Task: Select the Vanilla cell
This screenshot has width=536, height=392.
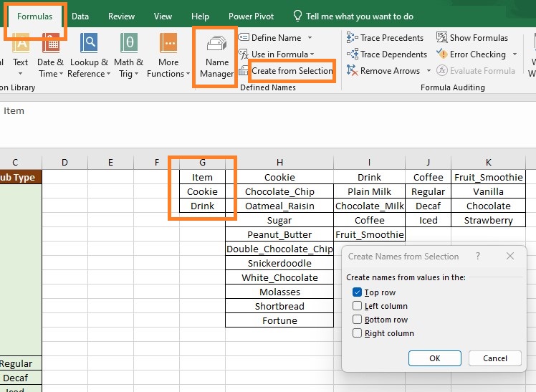Action: pos(488,191)
